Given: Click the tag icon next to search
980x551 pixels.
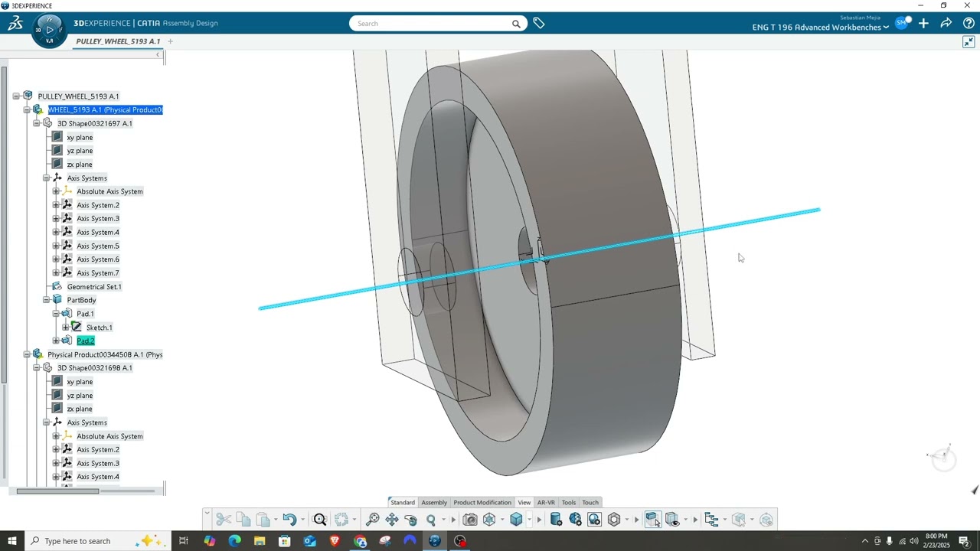Looking at the screenshot, I should pyautogui.click(x=539, y=24).
